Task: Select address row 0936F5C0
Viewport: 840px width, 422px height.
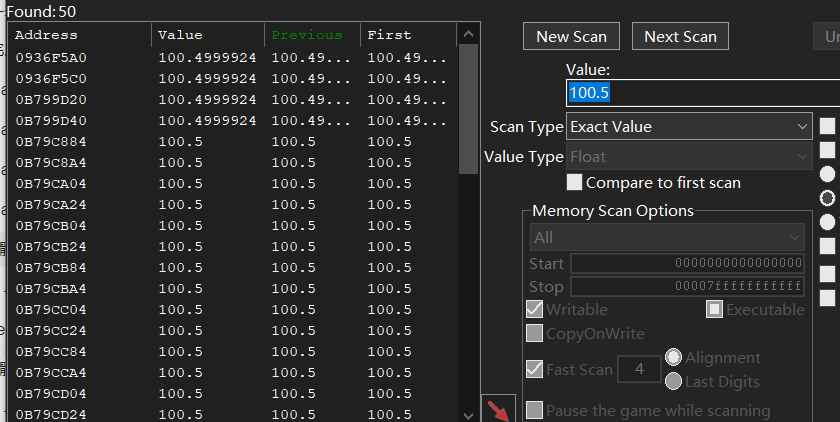Action: pos(233,79)
